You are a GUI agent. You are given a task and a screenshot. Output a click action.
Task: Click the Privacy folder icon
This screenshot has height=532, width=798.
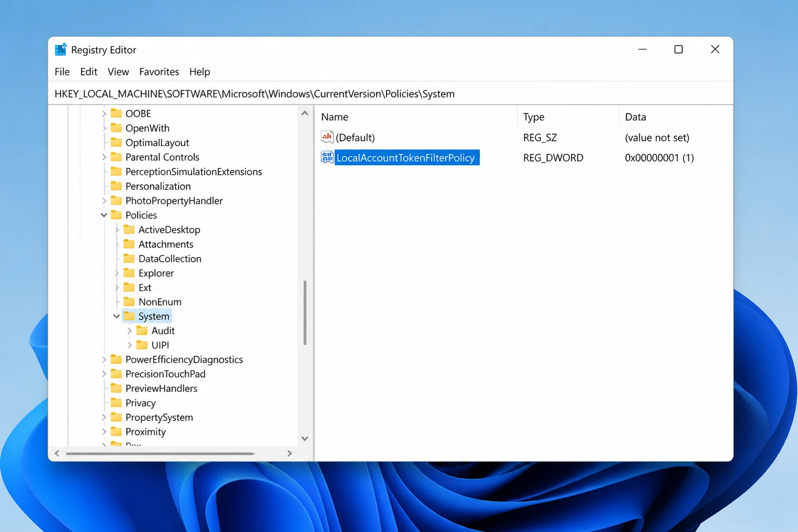pos(116,403)
